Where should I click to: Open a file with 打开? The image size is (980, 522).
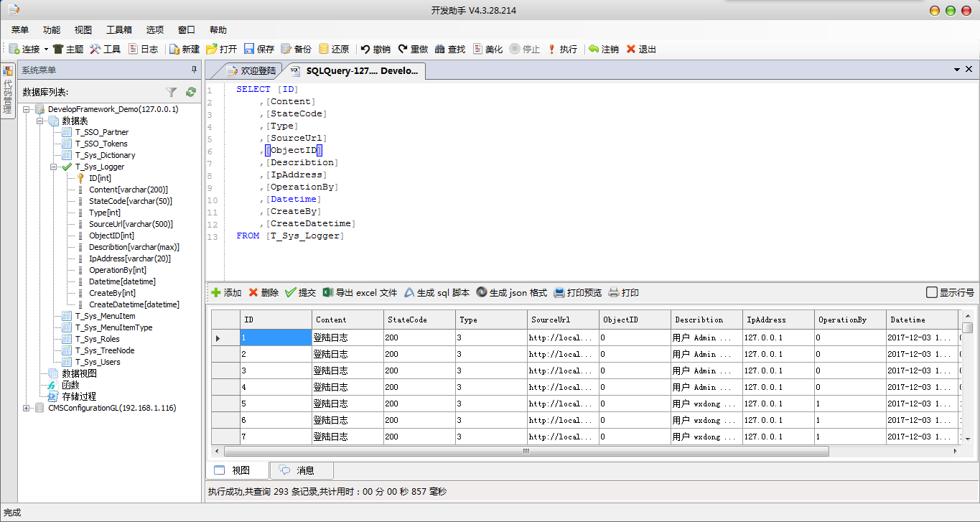tap(222, 50)
